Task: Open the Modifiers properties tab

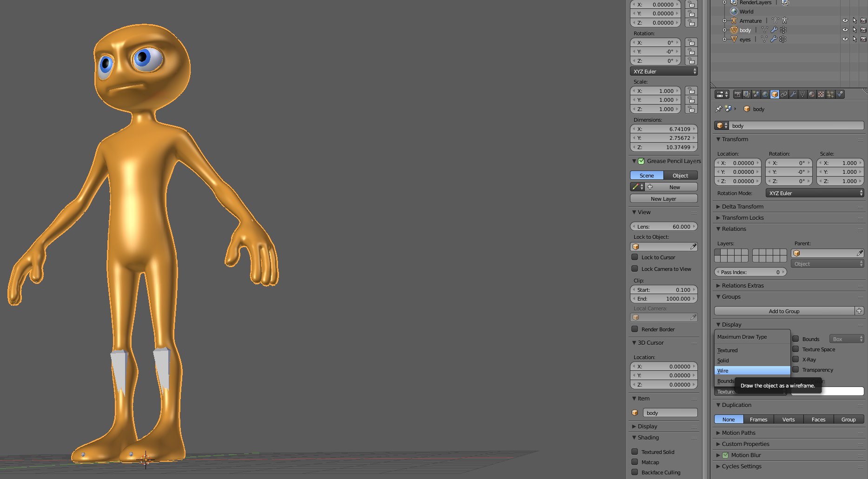Action: (793, 94)
